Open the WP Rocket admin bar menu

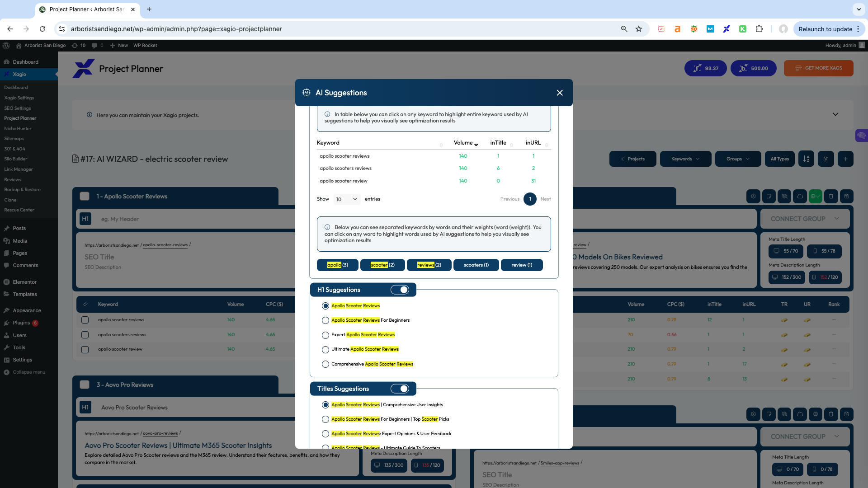pyautogui.click(x=145, y=45)
